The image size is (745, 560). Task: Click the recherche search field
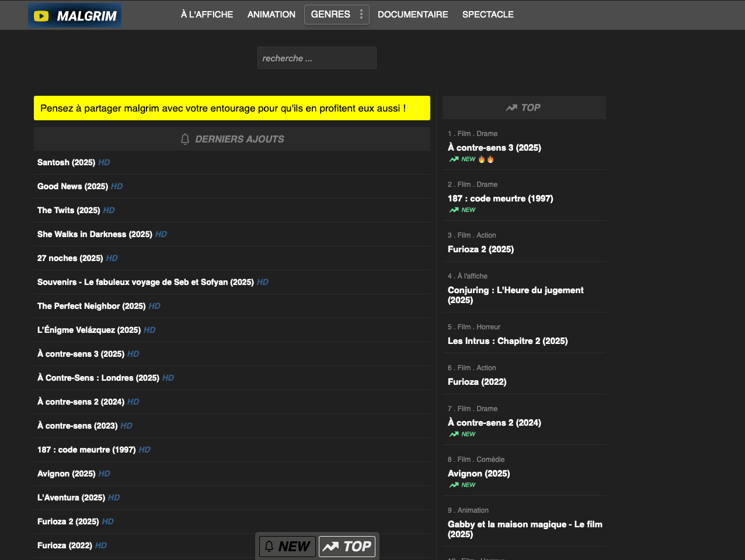[x=316, y=58]
